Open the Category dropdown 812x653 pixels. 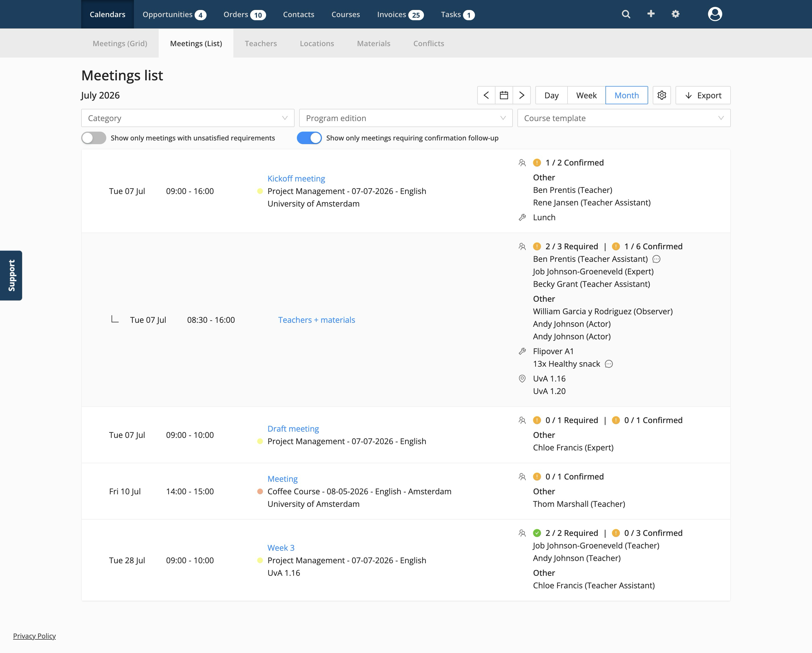[x=187, y=118]
